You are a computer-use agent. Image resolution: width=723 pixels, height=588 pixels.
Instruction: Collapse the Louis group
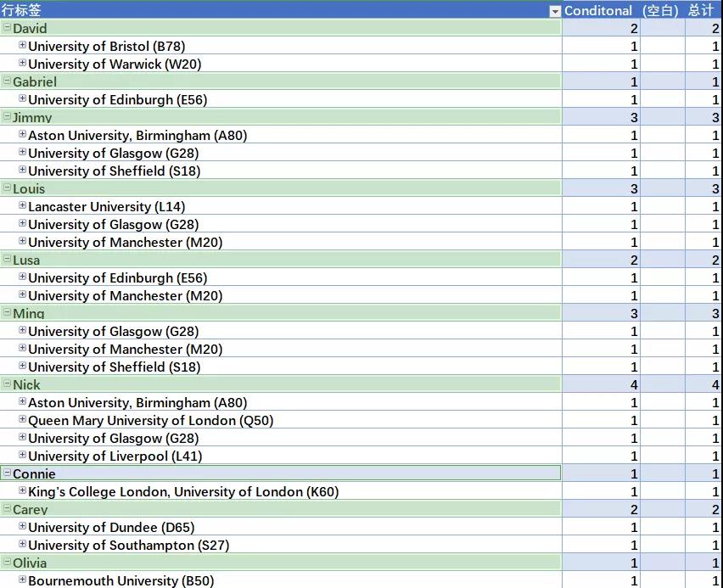point(8,188)
